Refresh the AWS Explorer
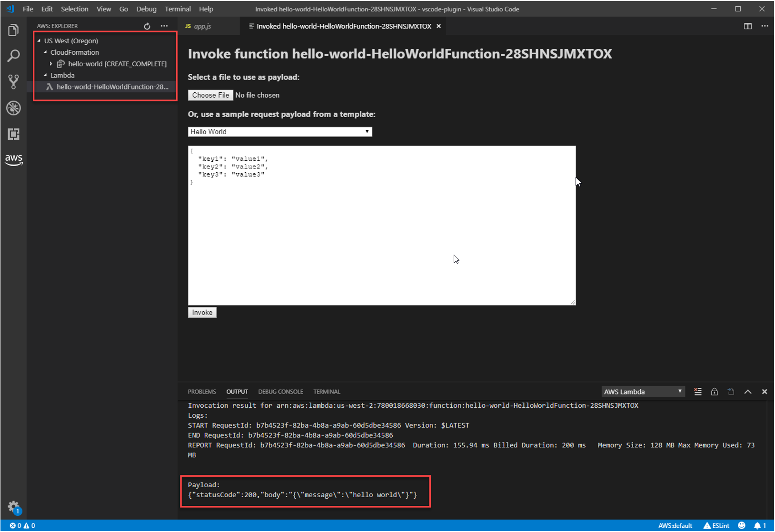Image resolution: width=775 pixels, height=532 pixels. click(x=147, y=26)
